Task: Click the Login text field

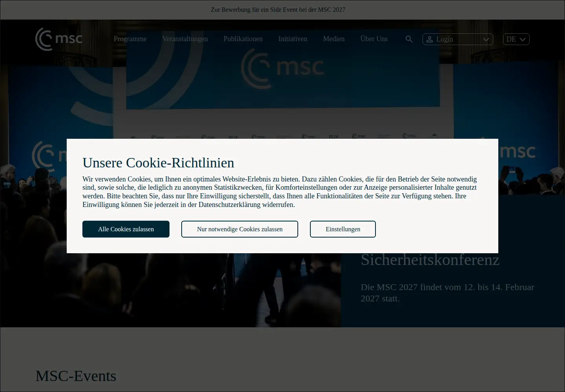Action: (x=457, y=39)
